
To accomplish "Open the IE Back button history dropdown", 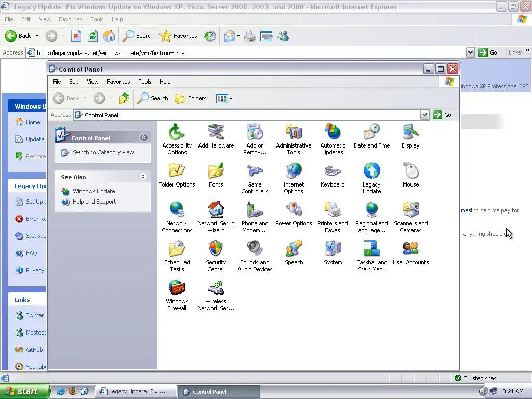I will 37,36.
